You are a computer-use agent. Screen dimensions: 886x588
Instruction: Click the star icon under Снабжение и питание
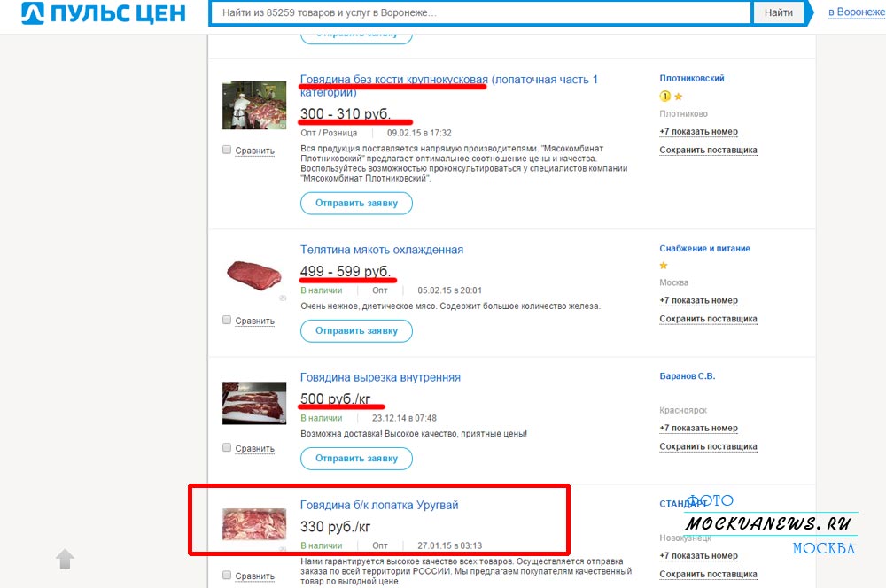click(664, 265)
